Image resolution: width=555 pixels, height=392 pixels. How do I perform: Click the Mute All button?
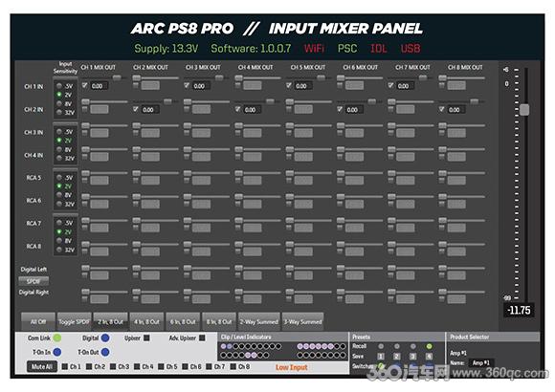click(x=42, y=367)
